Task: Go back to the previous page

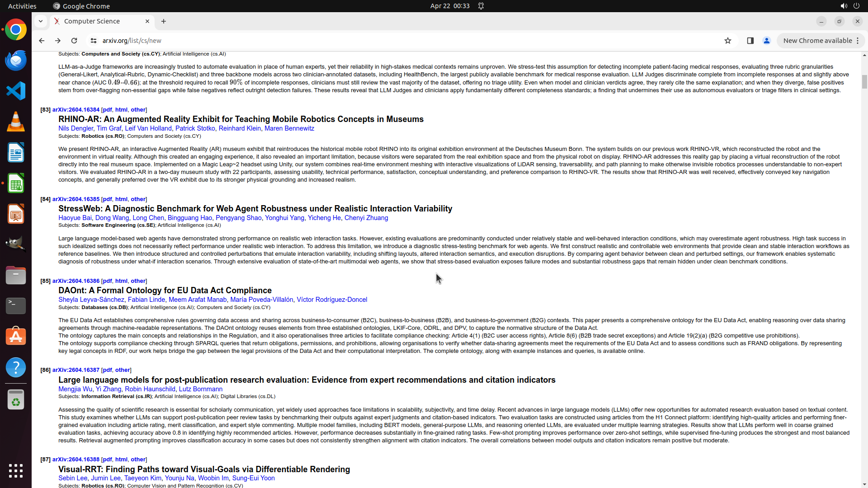Action: [42, 41]
